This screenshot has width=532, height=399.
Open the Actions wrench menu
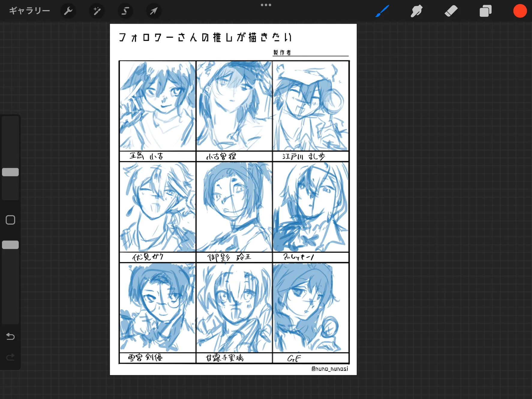[x=68, y=11]
